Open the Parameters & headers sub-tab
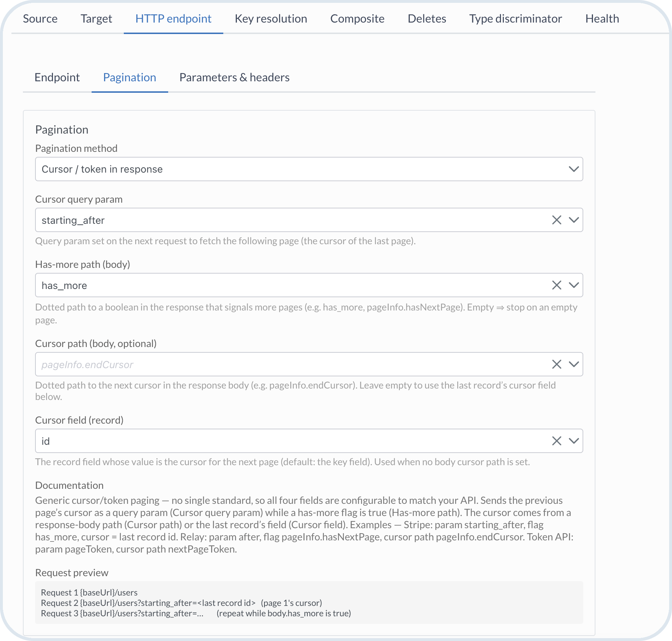 [x=234, y=77]
